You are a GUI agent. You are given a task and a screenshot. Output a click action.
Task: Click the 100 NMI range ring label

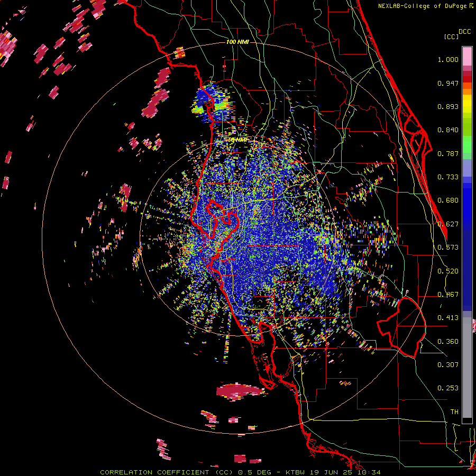point(237,42)
